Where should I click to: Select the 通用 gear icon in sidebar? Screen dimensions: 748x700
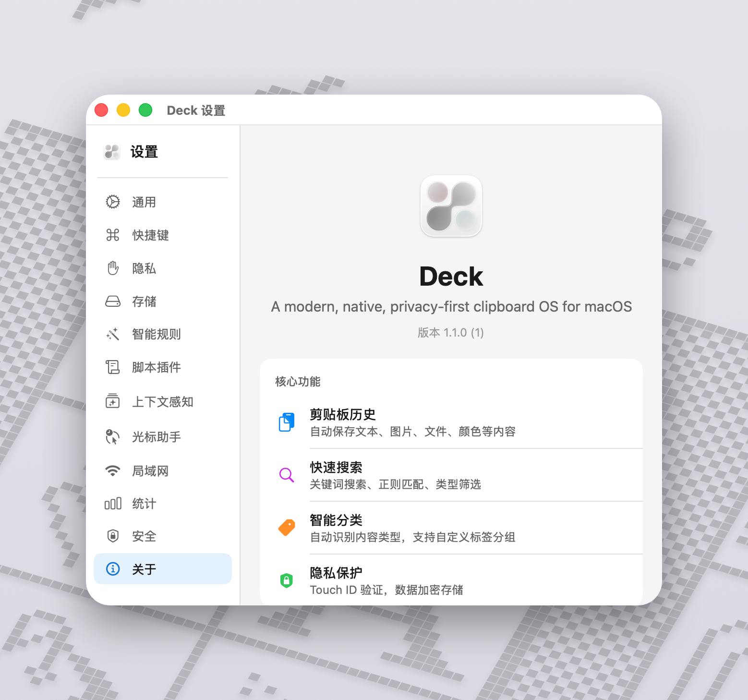point(112,202)
